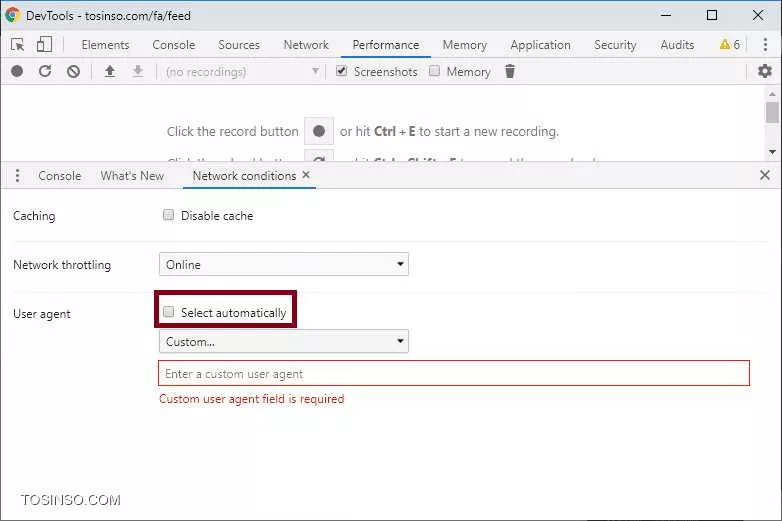Image resolution: width=782 pixels, height=521 pixels.
Task: Uncheck the Screenshots checkbox
Action: tap(342, 72)
